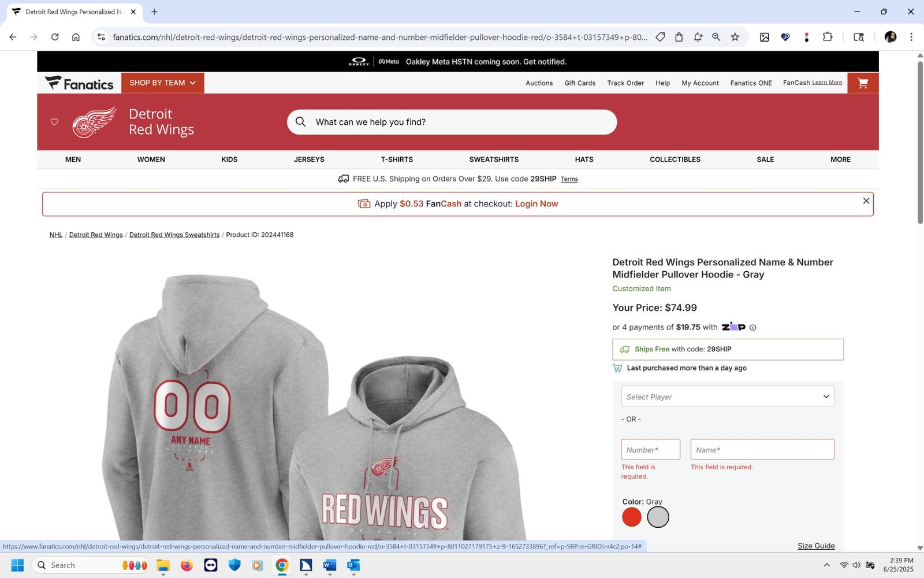The image size is (924, 578).
Task: Select the red color swatch
Action: click(x=632, y=517)
